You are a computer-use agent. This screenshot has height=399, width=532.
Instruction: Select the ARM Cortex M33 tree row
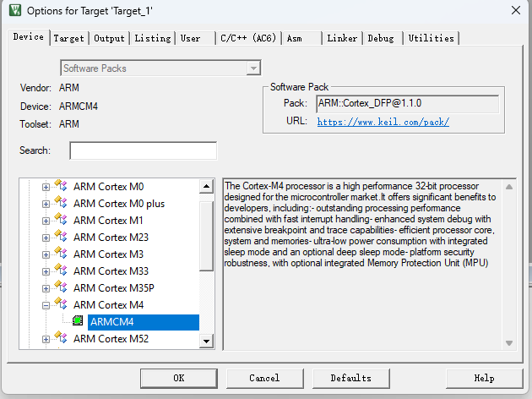(111, 271)
